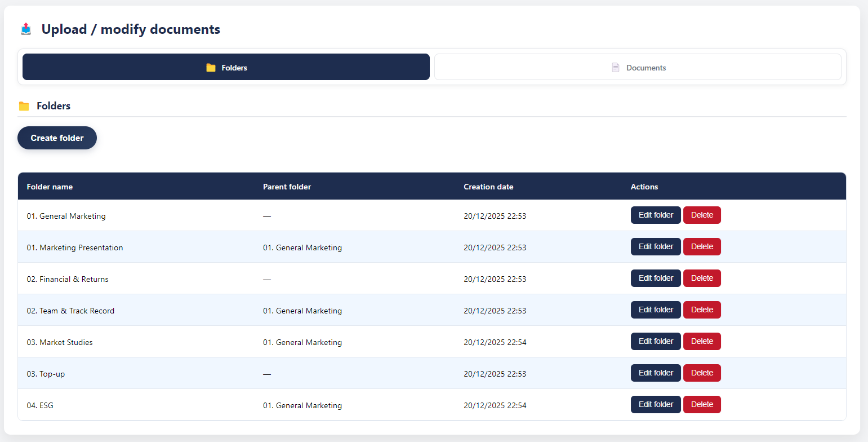Click the yellow folder icon beside Folders heading
Image resolution: width=868 pixels, height=442 pixels.
click(24, 105)
